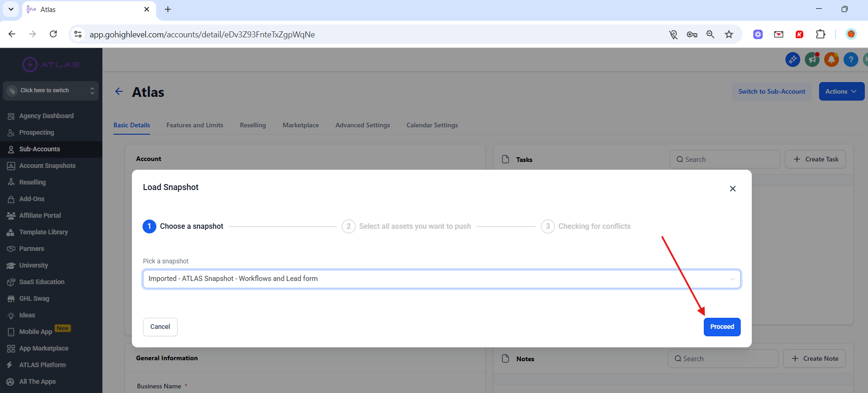Open the browser profile avatar

pos(851,34)
